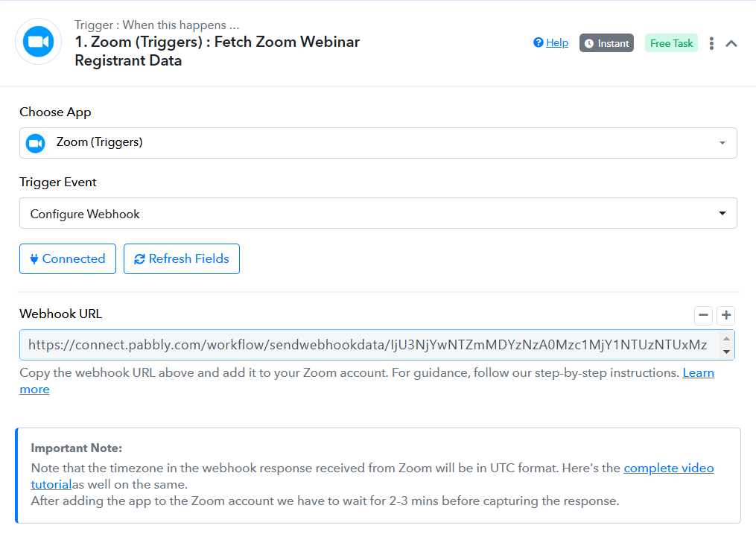Open the Help link
The image size is (756, 540).
pos(550,43)
